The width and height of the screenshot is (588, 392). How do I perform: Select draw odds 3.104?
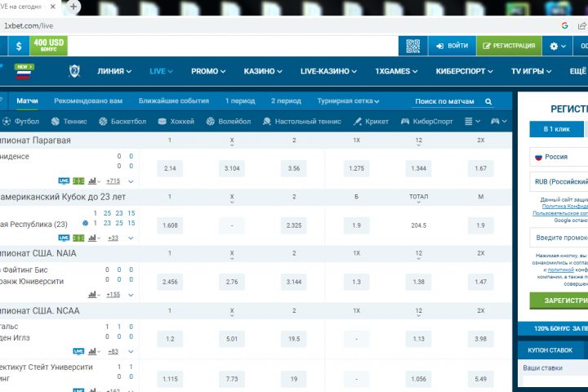click(x=232, y=168)
